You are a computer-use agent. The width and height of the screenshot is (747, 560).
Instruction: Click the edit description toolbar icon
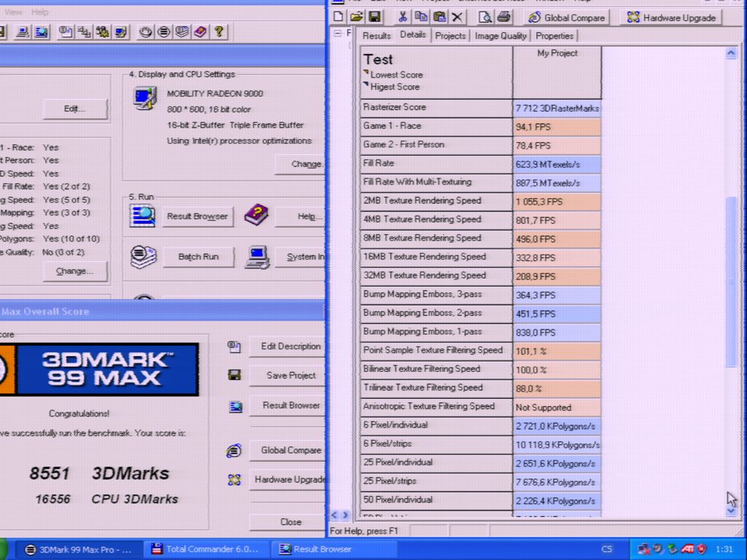click(65, 32)
